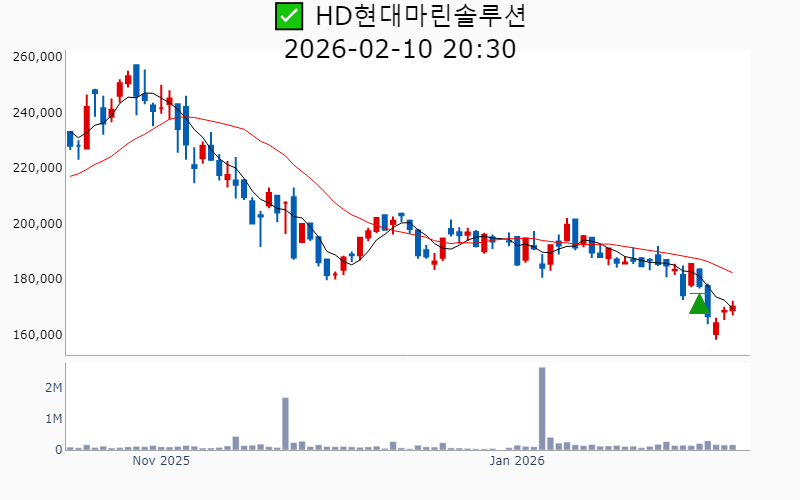Image resolution: width=800 pixels, height=500 pixels.
Task: Click the 2M volume axis label
Action: (53, 387)
